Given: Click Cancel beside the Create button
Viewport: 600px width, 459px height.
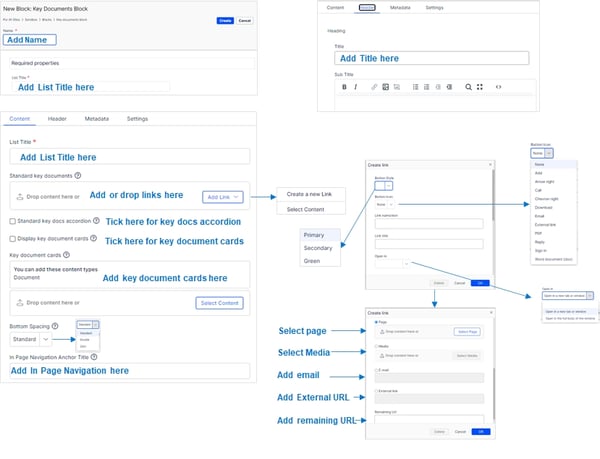Looking at the screenshot, I should point(245,21).
